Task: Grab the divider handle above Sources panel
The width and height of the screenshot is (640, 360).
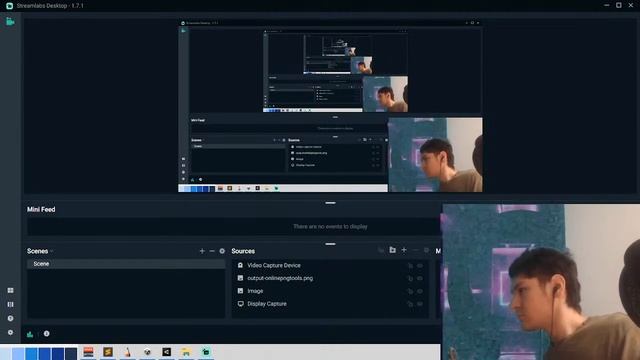Action: (331, 244)
